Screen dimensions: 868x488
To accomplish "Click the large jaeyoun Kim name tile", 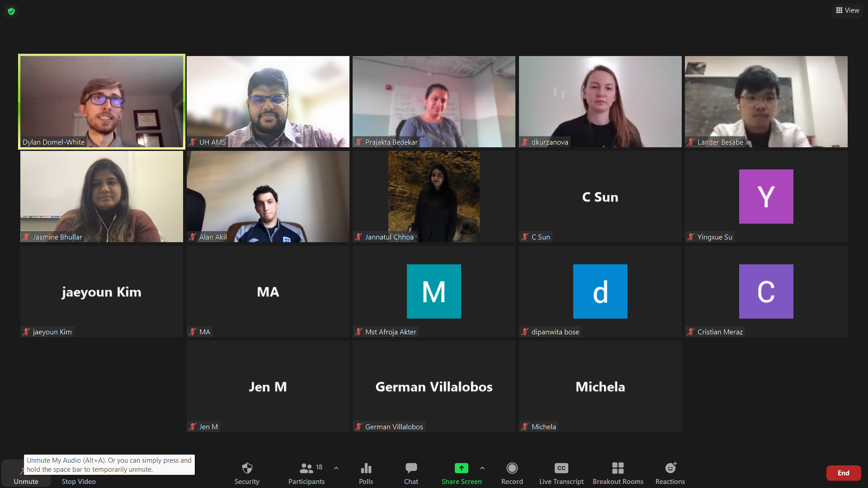I will click(x=102, y=292).
